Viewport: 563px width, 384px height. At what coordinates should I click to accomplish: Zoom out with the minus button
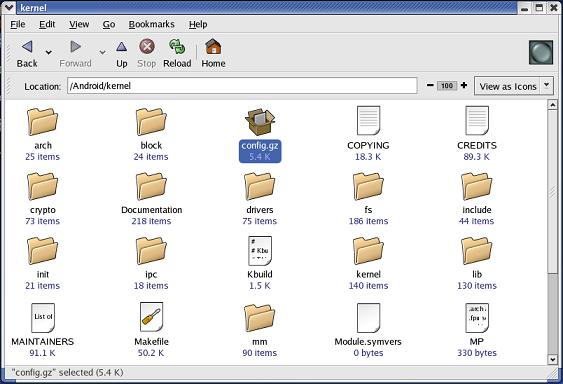(x=430, y=85)
